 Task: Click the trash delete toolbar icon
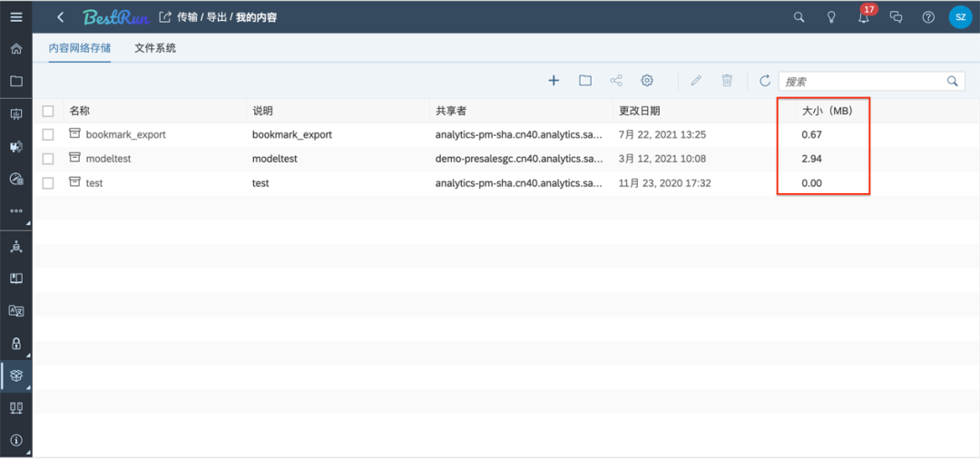tap(727, 81)
